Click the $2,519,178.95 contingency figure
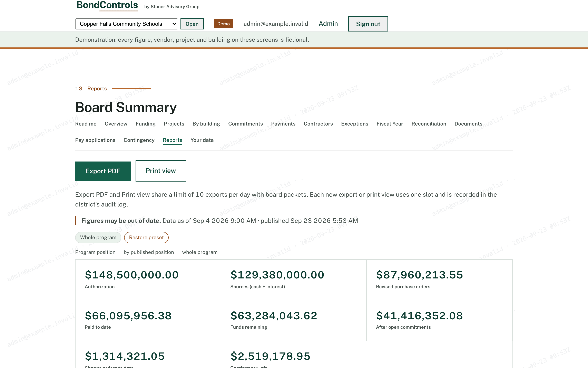The height and width of the screenshot is (368, 588). [x=271, y=356]
